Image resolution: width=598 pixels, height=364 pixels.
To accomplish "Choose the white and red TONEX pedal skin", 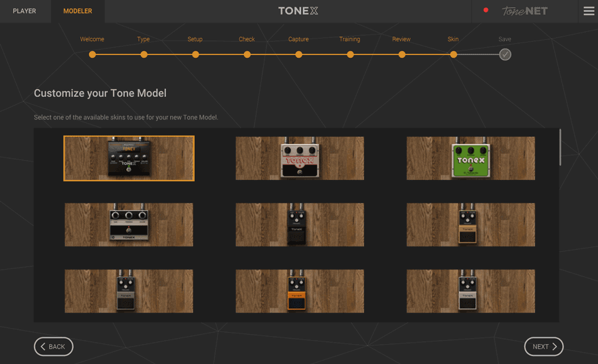I will [x=300, y=158].
